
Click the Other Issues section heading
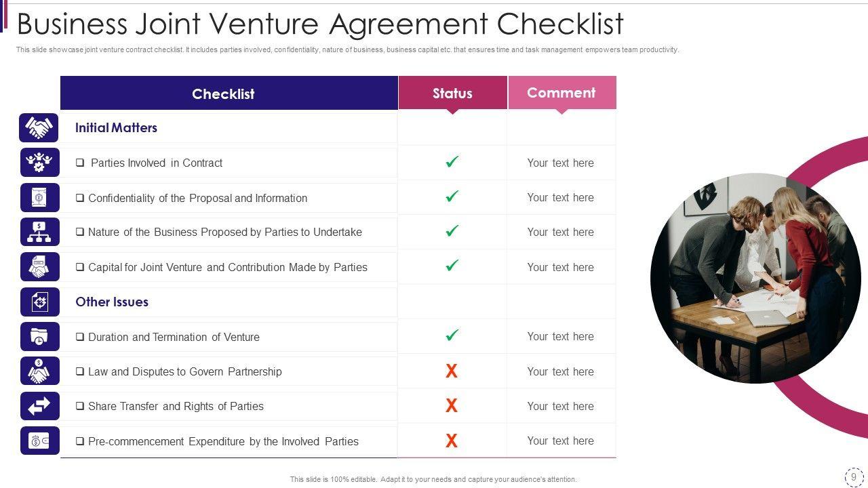112,302
